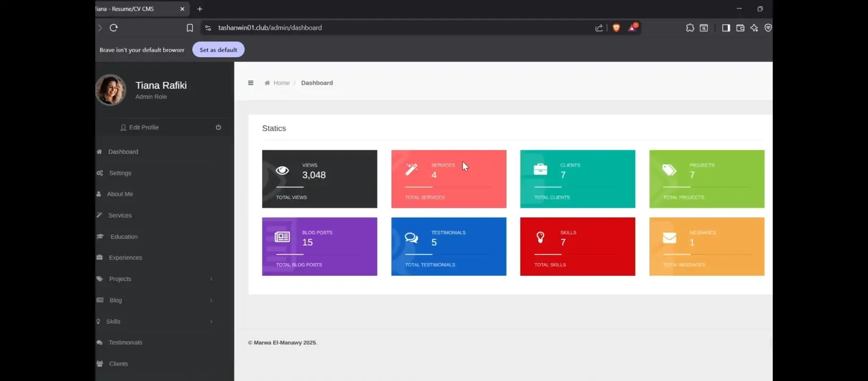Click the Total Skills label

550,265
